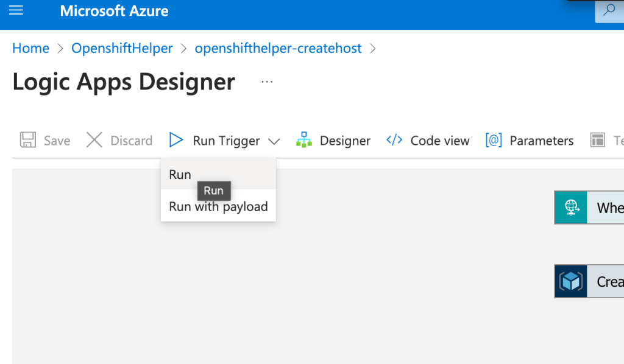This screenshot has width=624, height=364.
Task: Choose Run from the dropdown menu
Action: click(218, 174)
